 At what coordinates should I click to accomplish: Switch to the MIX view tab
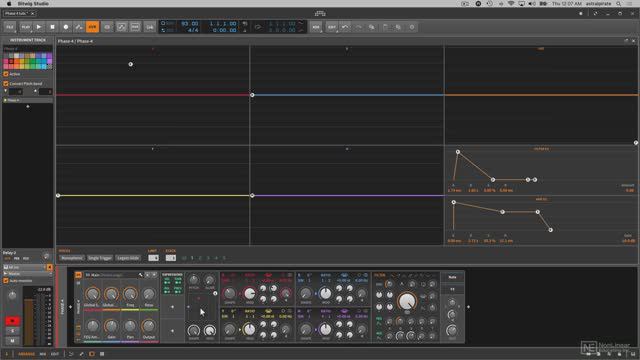pos(43,354)
